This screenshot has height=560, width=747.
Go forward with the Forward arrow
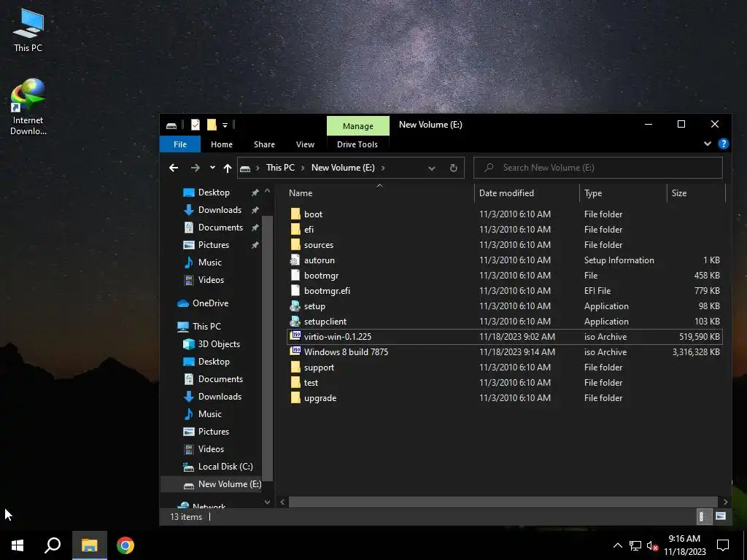tap(196, 168)
